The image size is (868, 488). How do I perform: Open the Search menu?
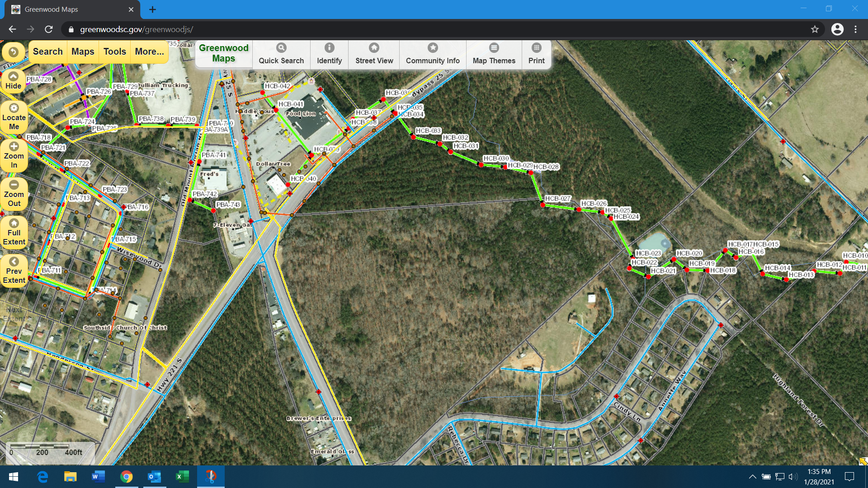(x=47, y=52)
